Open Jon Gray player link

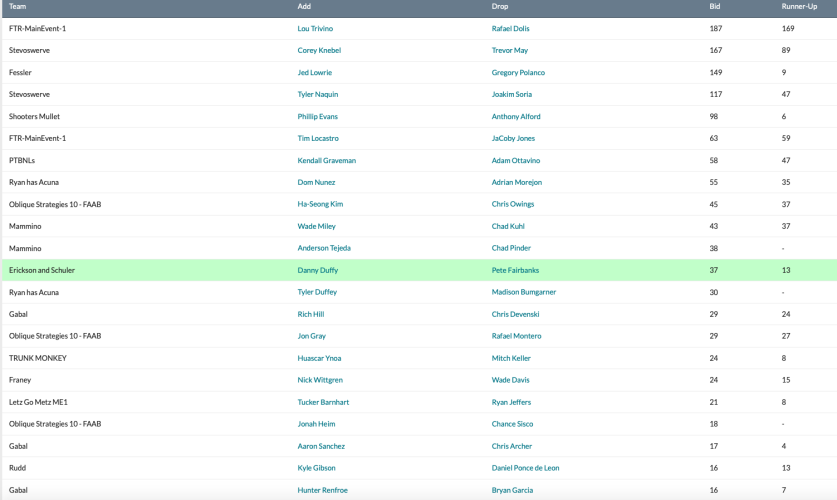point(311,336)
